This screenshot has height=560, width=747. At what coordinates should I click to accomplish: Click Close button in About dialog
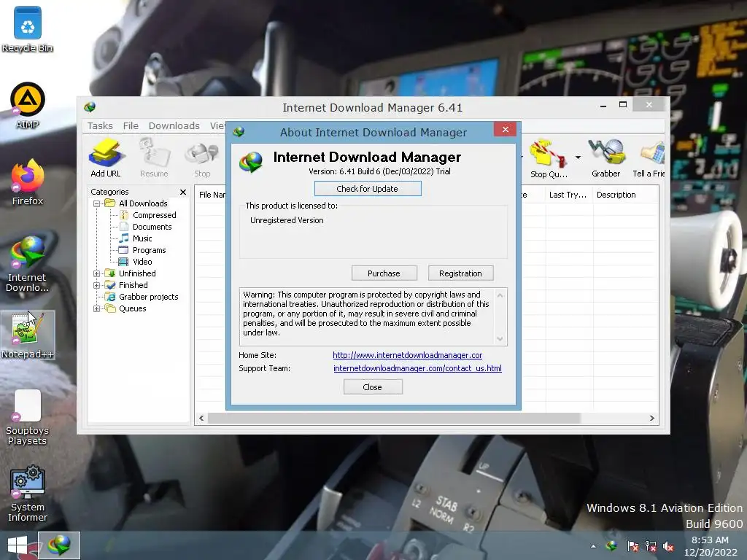click(x=373, y=387)
